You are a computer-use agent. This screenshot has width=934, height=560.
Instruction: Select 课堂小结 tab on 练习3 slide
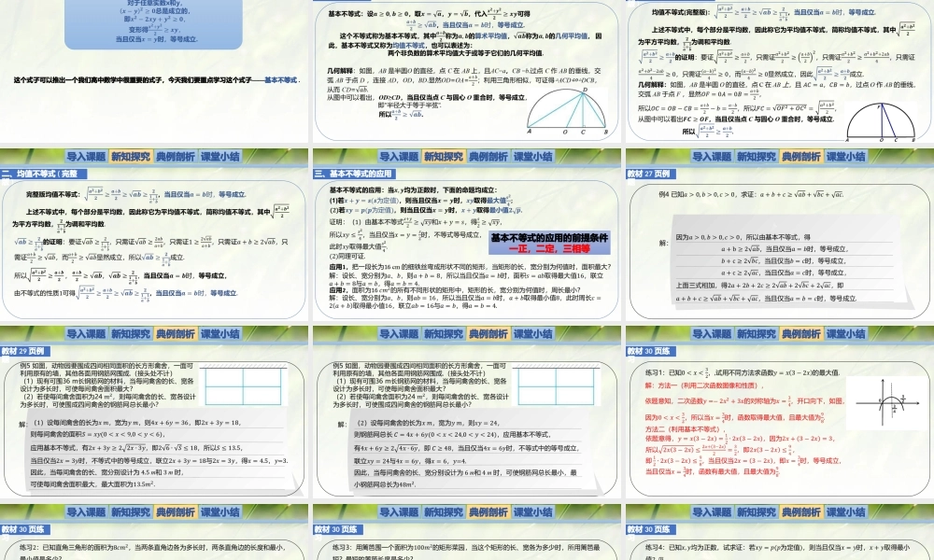533,511
